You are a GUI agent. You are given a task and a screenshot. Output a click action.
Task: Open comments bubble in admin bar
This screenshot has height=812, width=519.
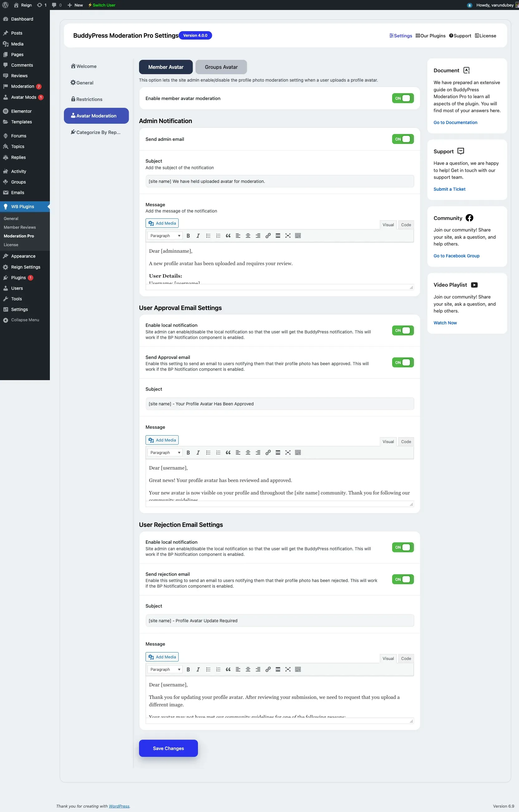56,5
